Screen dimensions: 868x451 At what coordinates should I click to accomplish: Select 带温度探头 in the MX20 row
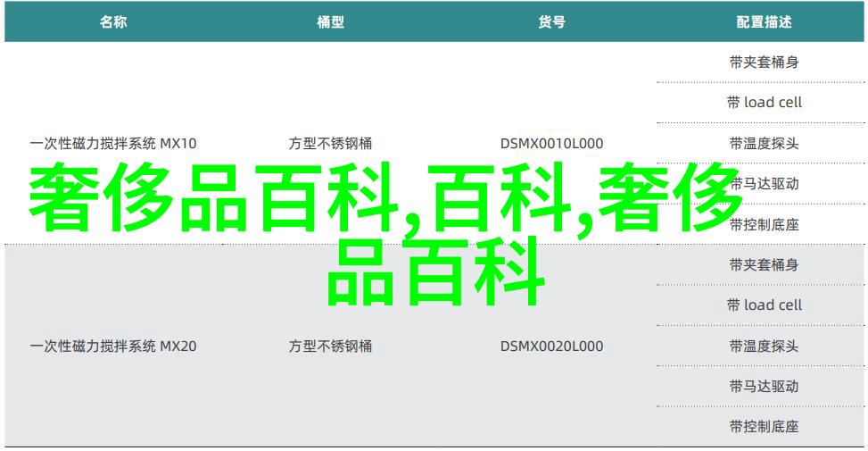pyautogui.click(x=763, y=346)
